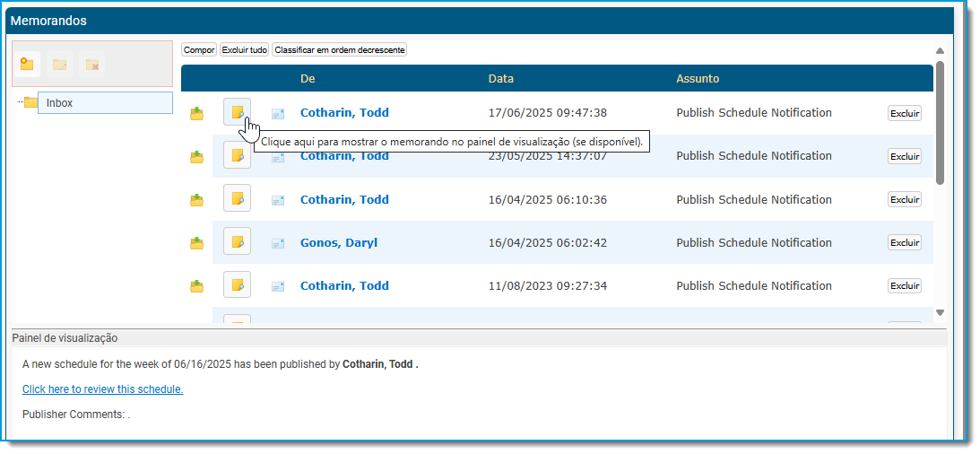Click the Data column header
Screen dimensions: 980x454
coord(500,79)
